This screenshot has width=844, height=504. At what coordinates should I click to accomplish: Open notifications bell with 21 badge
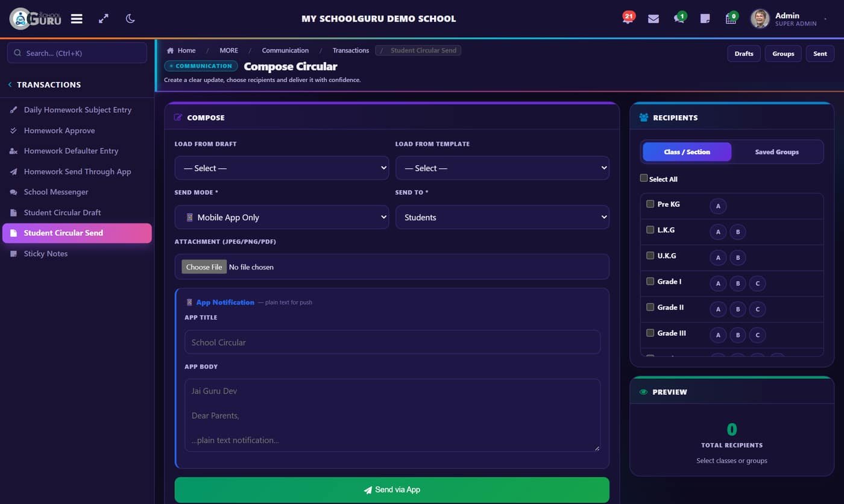(628, 18)
